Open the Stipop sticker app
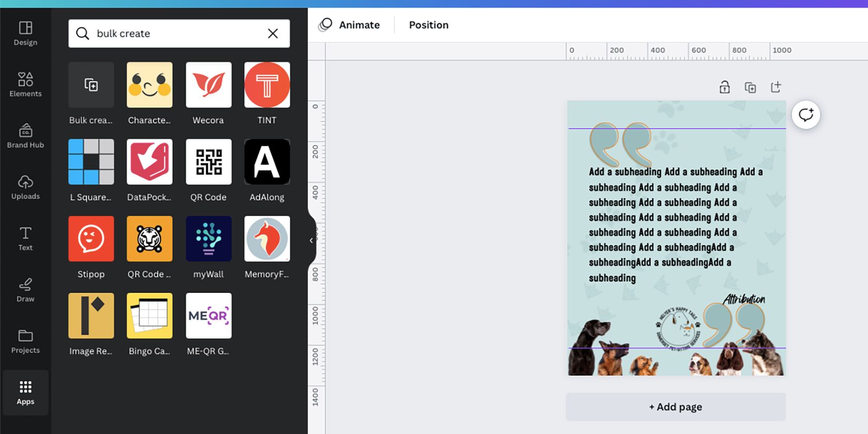 (91, 239)
